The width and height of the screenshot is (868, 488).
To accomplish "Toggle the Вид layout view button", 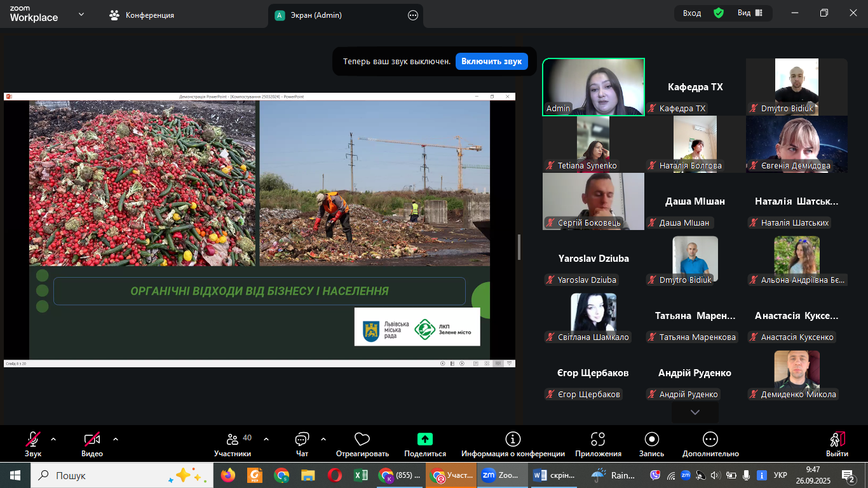I will [x=750, y=13].
